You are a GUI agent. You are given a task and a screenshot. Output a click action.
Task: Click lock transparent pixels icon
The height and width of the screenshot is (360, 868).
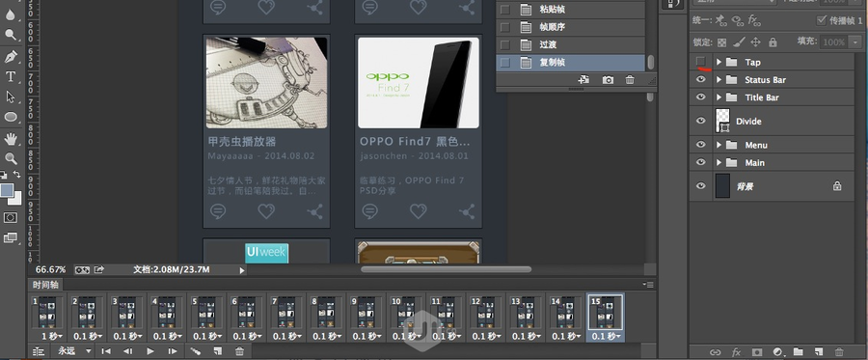(x=721, y=42)
